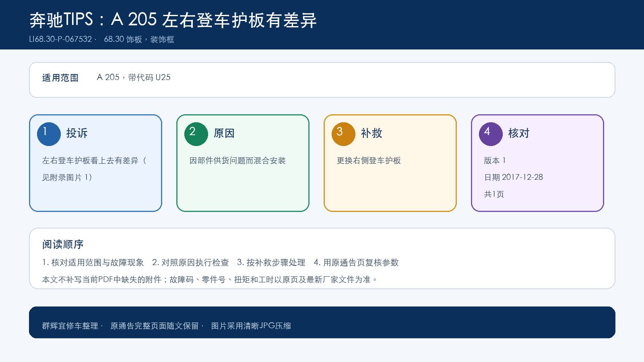Click the 阅读顺序 heading

63,244
